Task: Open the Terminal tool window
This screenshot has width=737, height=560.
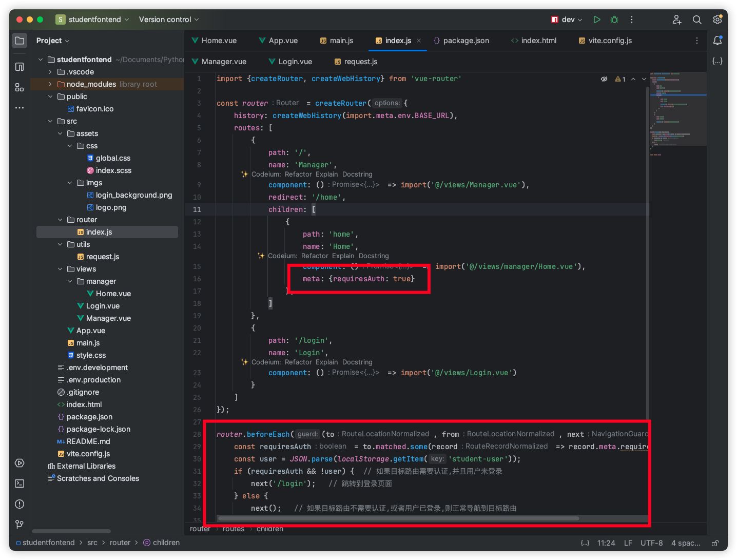Action: point(20,484)
